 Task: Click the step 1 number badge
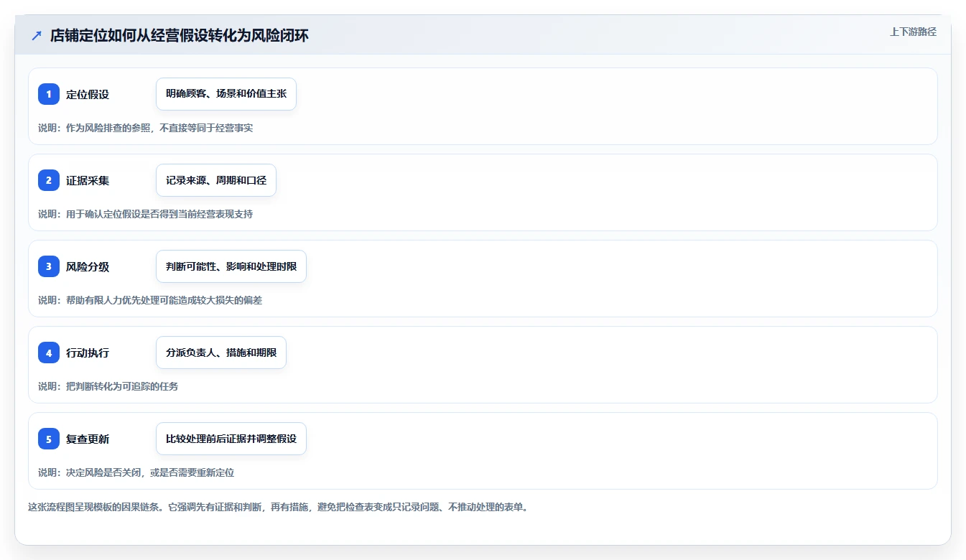[x=49, y=94]
